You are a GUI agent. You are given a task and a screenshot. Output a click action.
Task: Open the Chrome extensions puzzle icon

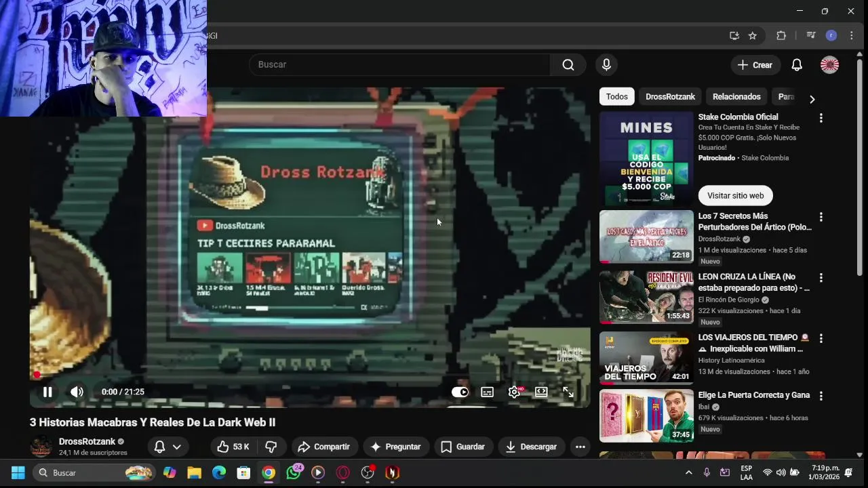(781, 35)
